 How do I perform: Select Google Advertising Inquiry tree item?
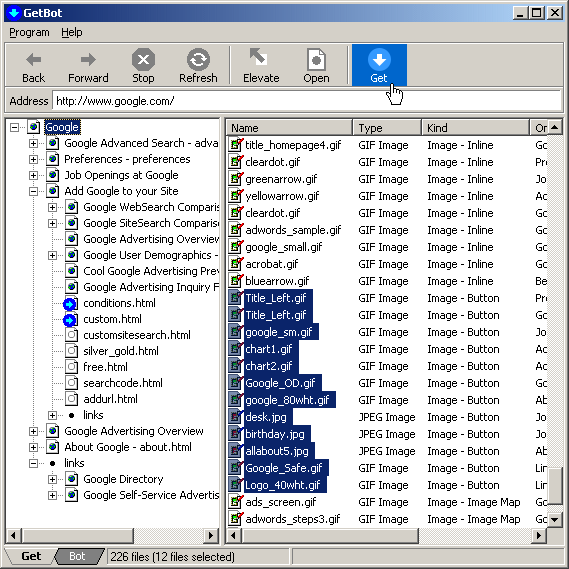point(151,287)
